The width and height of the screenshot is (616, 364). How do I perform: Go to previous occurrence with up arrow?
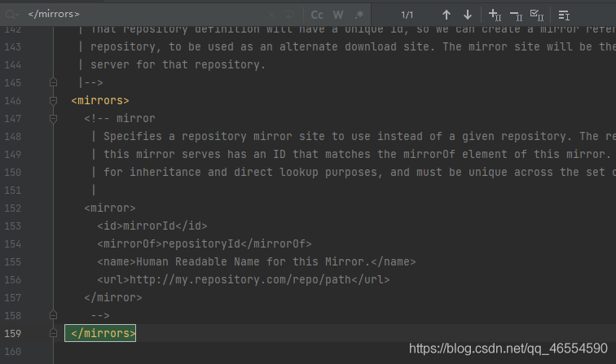[x=446, y=15]
